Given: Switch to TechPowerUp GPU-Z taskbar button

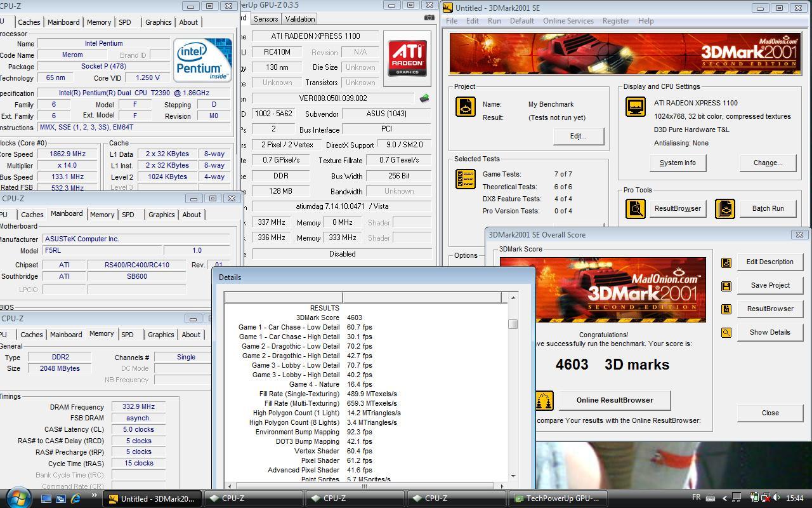Looking at the screenshot, I should point(558,498).
